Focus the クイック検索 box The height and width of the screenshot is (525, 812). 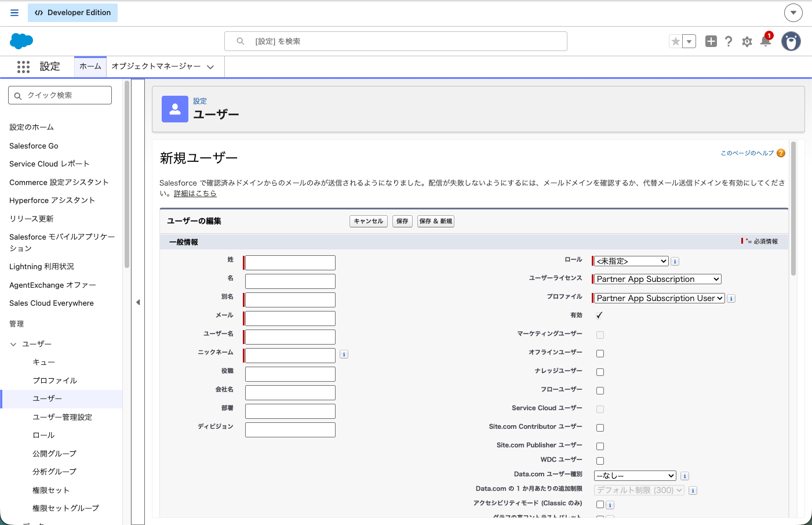[x=60, y=95]
